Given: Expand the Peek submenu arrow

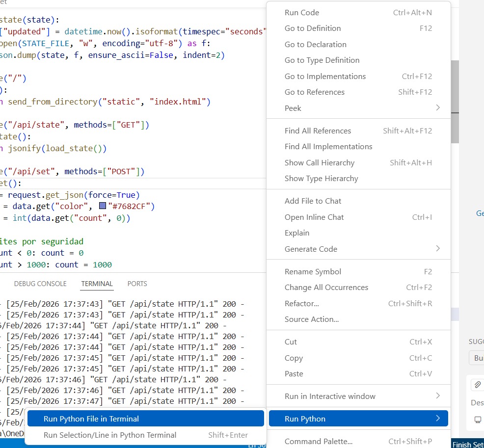Looking at the screenshot, I should (438, 108).
